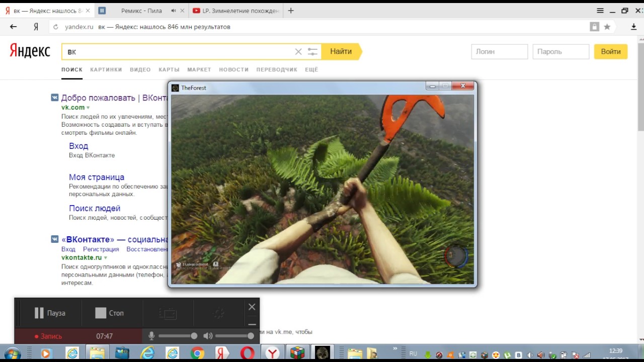Image resolution: width=644 pixels, height=362 pixels.
Task: Click the '07:47' recording timer
Action: (x=105, y=336)
